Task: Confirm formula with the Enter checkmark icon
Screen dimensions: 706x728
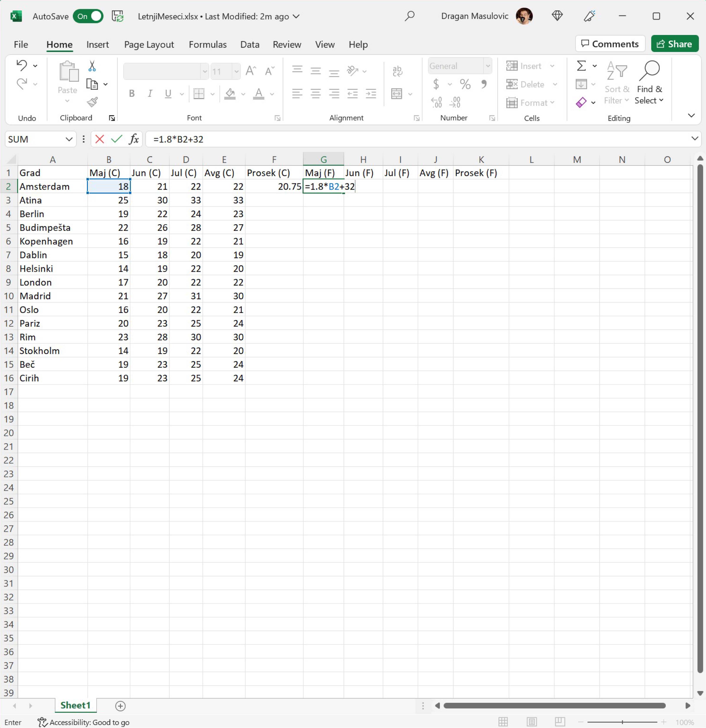Action: tap(117, 139)
